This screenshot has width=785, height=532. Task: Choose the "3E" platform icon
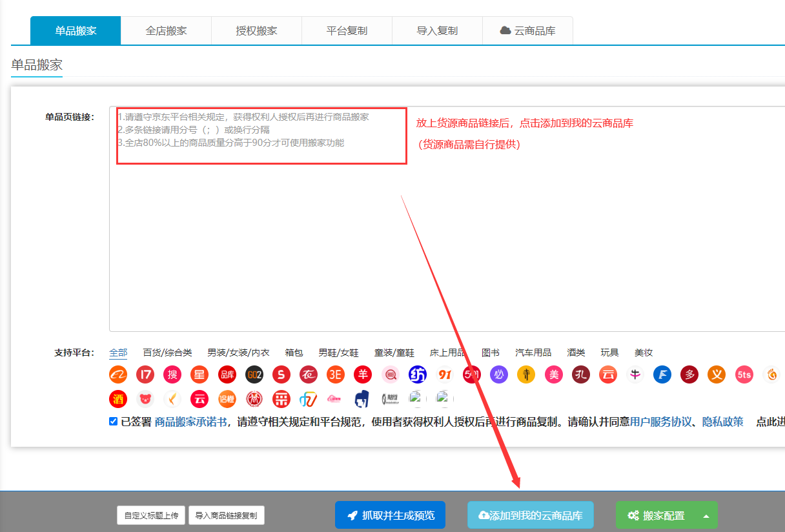[x=335, y=374]
